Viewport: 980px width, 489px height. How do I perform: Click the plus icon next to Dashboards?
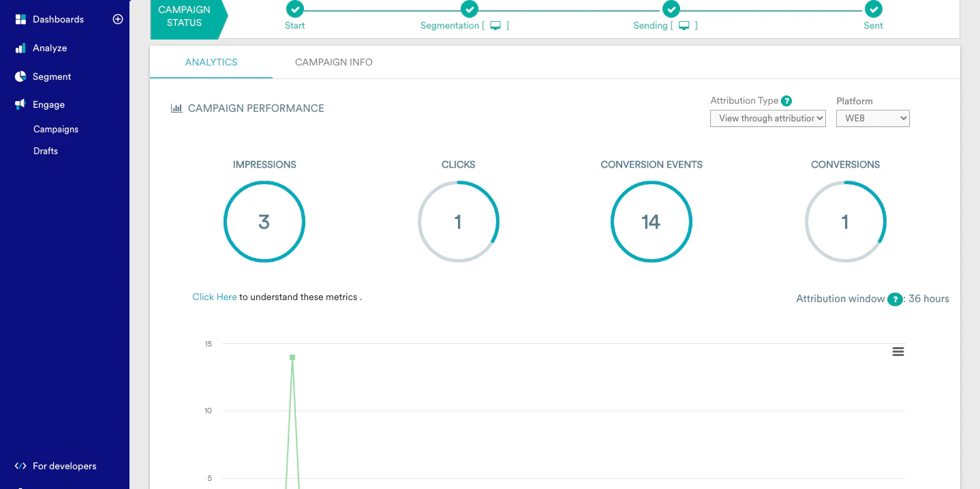tap(117, 19)
